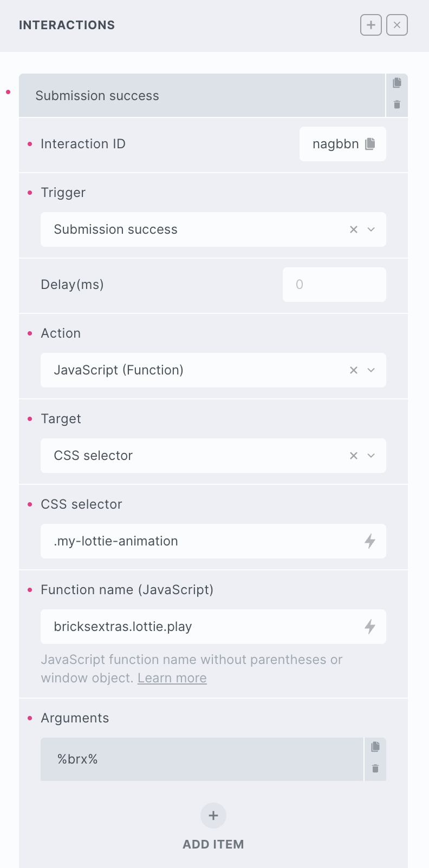Open the Target dropdown

(372, 456)
